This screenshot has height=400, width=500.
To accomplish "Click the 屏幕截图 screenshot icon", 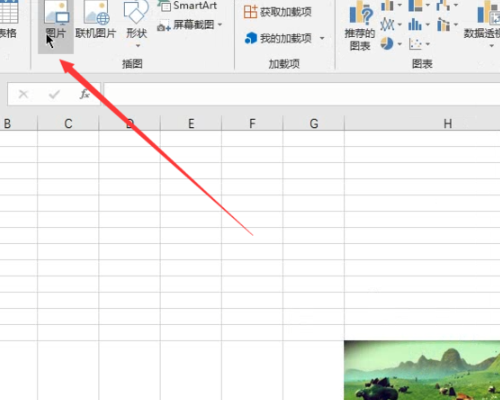I will pyautogui.click(x=164, y=26).
